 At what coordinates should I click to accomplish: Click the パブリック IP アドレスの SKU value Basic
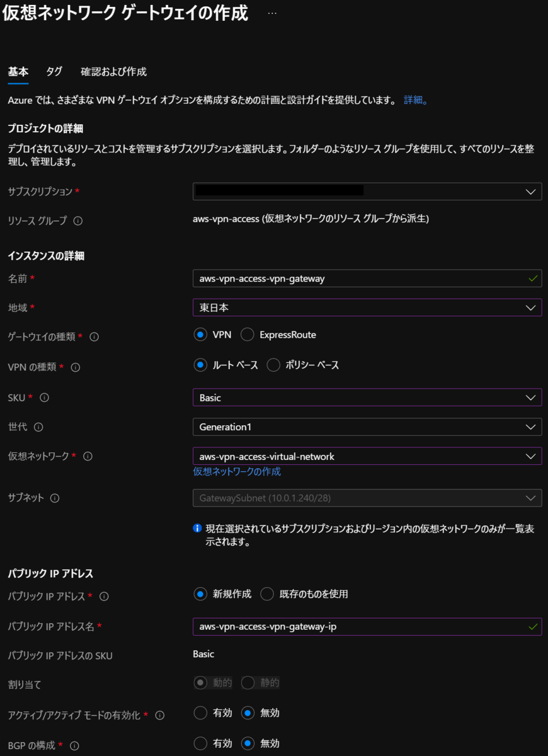[203, 654]
